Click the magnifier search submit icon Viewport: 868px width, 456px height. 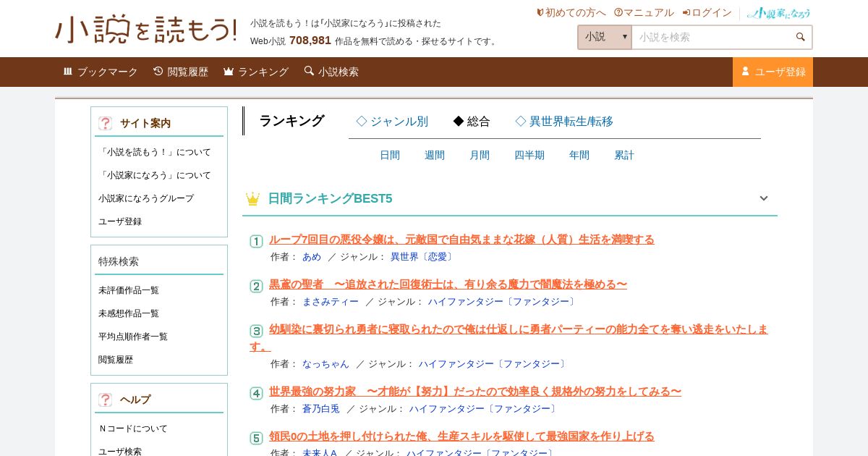pos(800,37)
